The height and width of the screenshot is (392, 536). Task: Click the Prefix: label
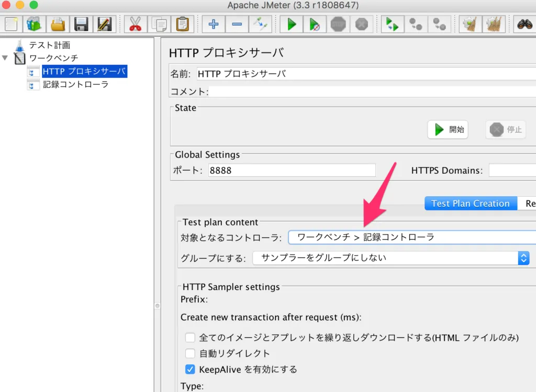[x=194, y=299]
